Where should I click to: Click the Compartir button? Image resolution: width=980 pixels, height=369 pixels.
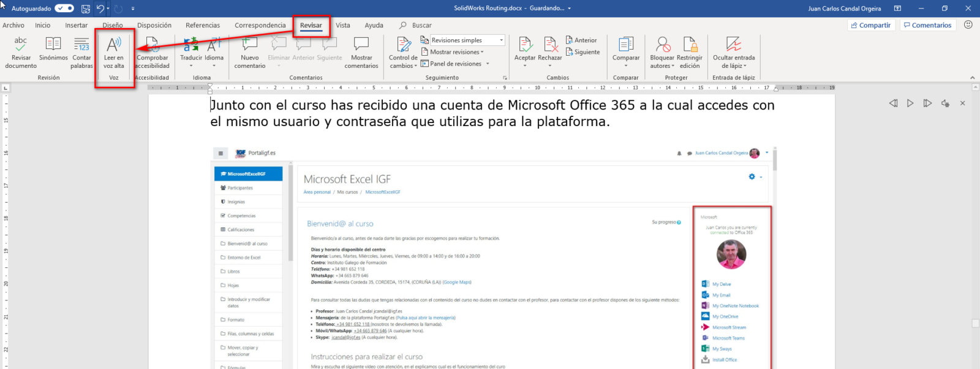click(x=871, y=25)
